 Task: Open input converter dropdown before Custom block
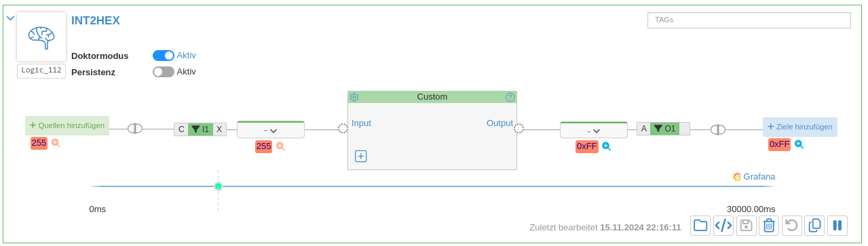click(x=271, y=130)
